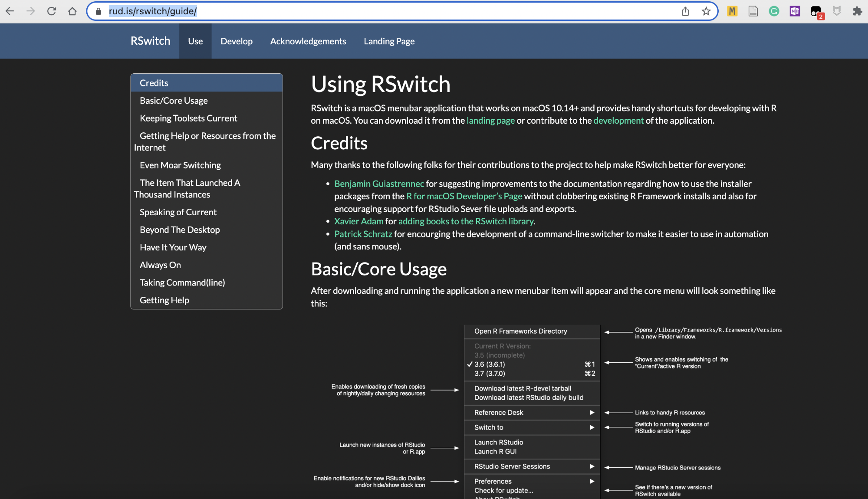Click the padlock site info icon
Screen dimensions: 868x499
99,11
